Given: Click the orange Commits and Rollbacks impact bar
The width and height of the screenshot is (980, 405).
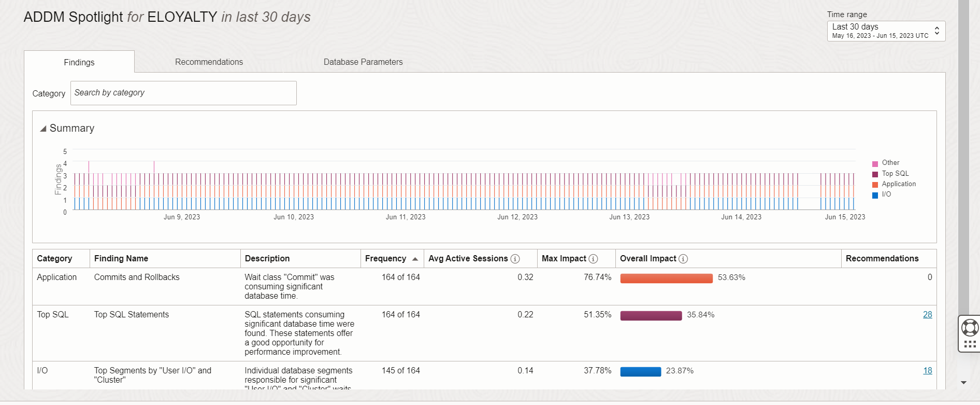Looking at the screenshot, I should pyautogui.click(x=666, y=278).
